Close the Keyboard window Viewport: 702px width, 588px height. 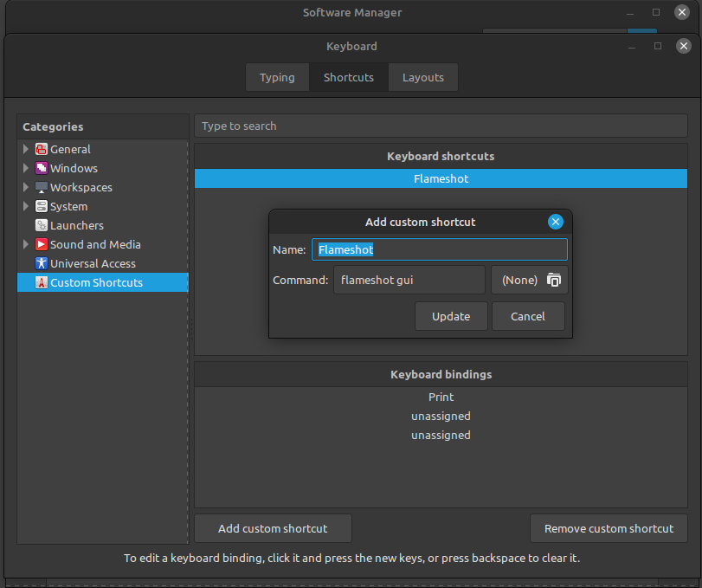684,46
